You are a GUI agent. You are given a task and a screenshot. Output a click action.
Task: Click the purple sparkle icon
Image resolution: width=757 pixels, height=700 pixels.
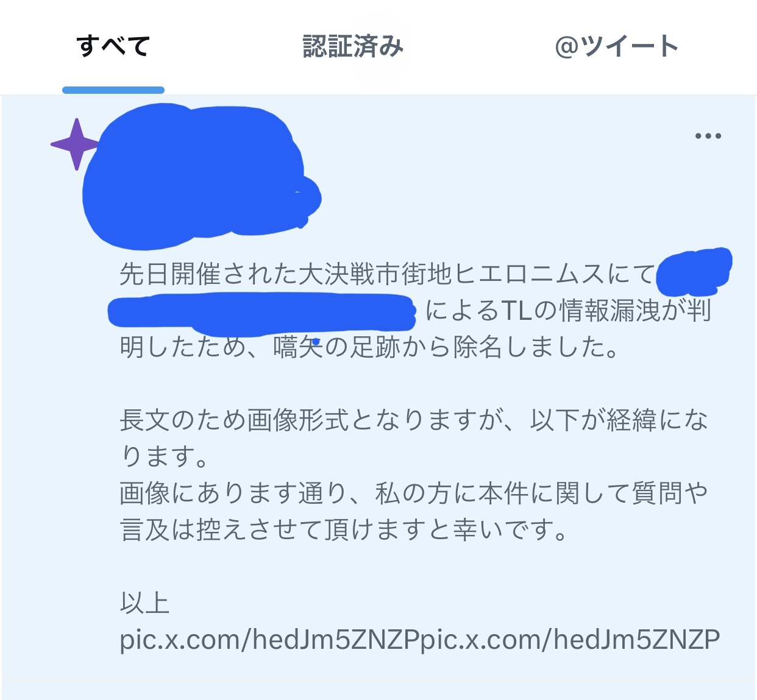tap(76, 144)
